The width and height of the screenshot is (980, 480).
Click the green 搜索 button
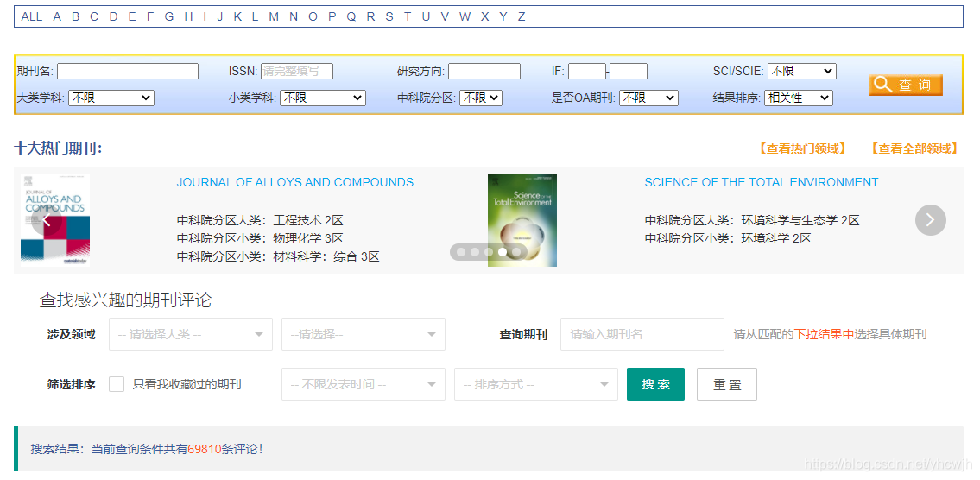click(x=655, y=384)
